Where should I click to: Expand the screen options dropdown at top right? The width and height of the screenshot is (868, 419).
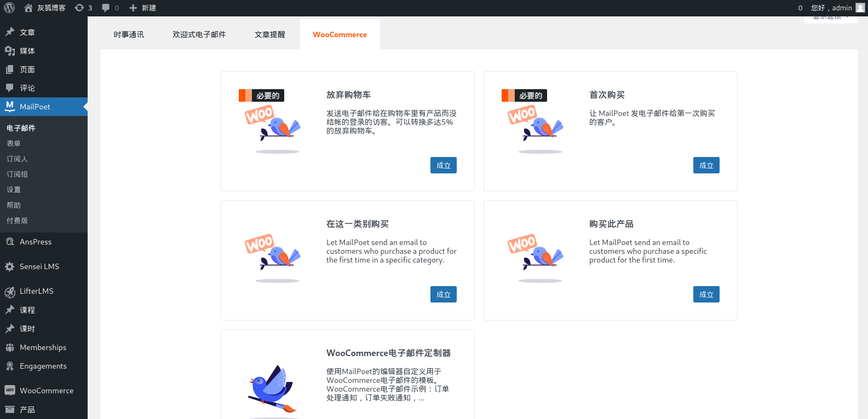pos(830,18)
